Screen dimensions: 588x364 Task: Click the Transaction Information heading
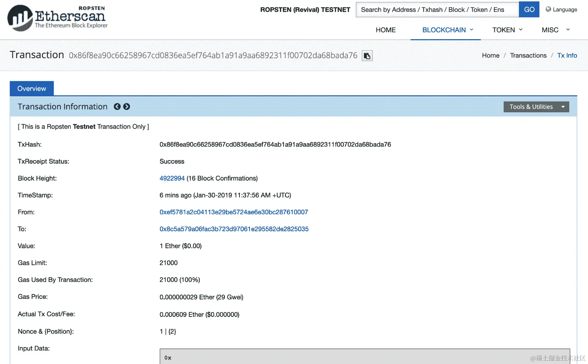(62, 107)
